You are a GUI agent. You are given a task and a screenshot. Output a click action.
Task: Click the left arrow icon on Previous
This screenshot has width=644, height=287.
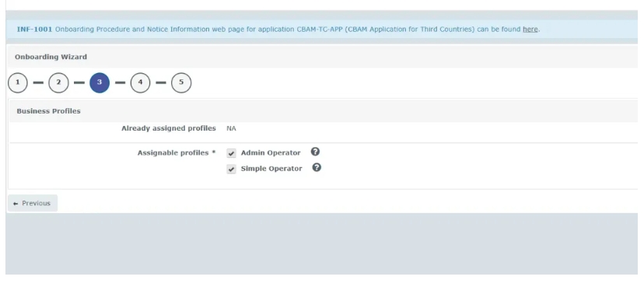(x=16, y=204)
